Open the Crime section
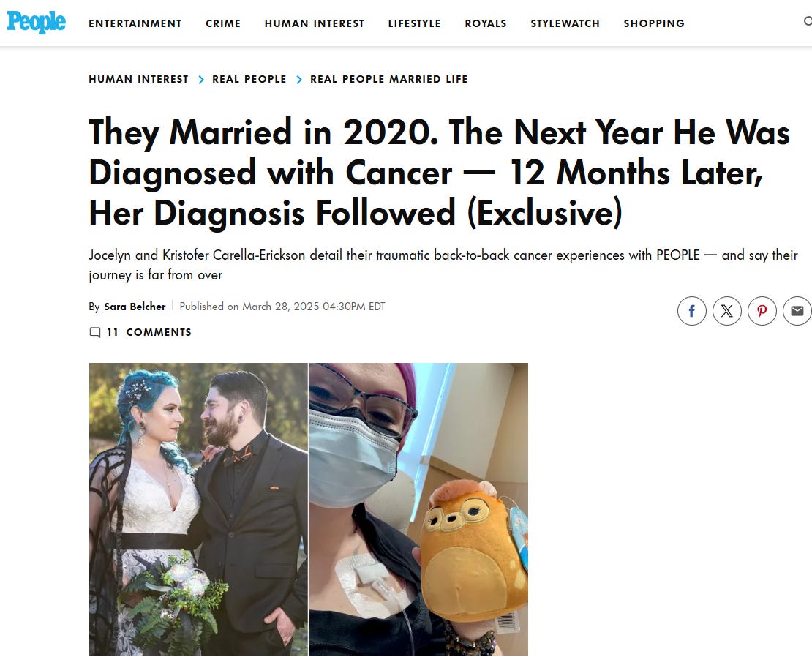Screen dimensions: 812x657 coord(223,23)
